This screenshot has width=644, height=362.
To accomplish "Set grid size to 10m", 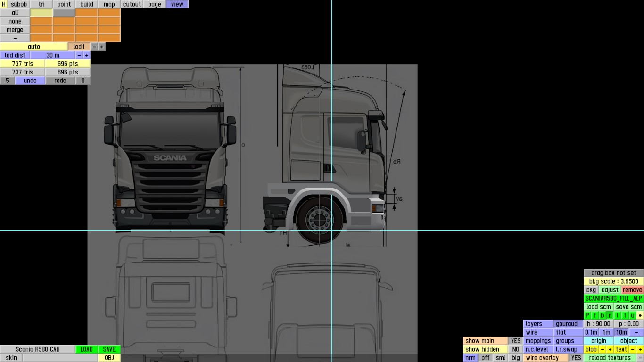I will pos(621,332).
